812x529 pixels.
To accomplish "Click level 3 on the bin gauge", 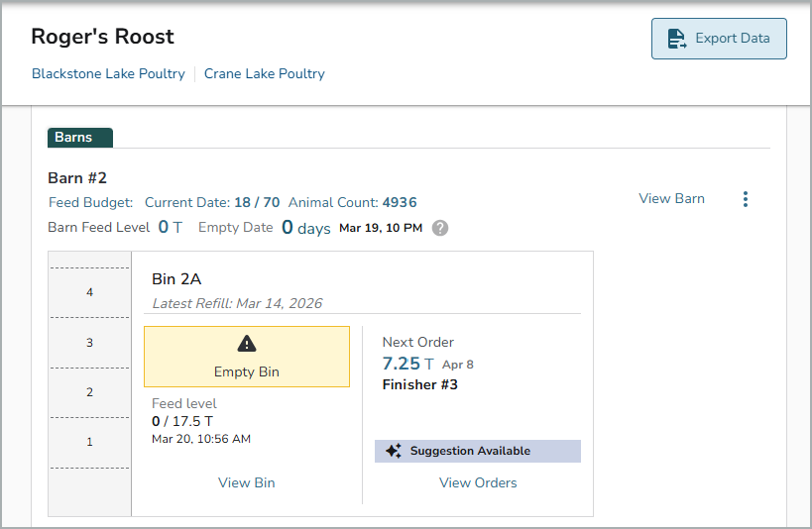I will click(90, 343).
